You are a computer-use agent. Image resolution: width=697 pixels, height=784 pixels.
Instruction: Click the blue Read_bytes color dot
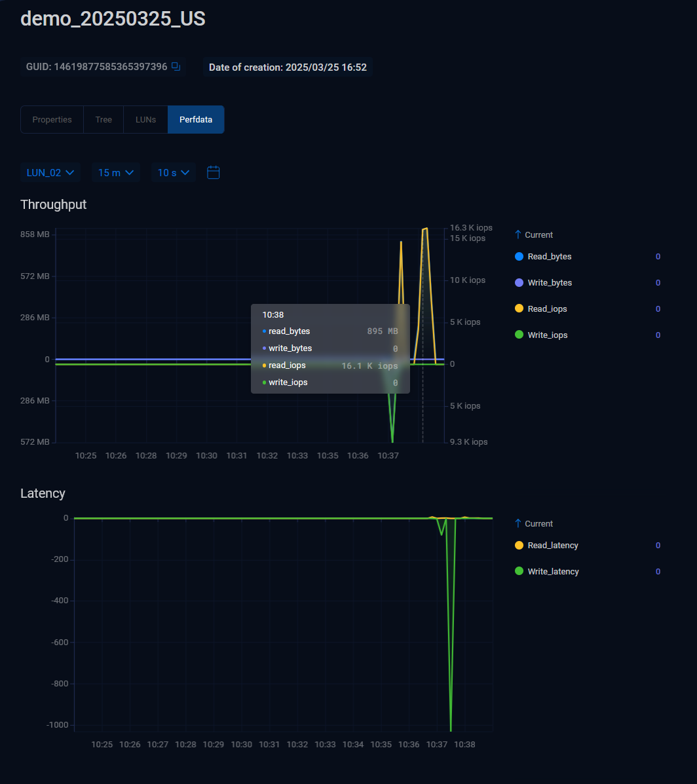coord(519,257)
